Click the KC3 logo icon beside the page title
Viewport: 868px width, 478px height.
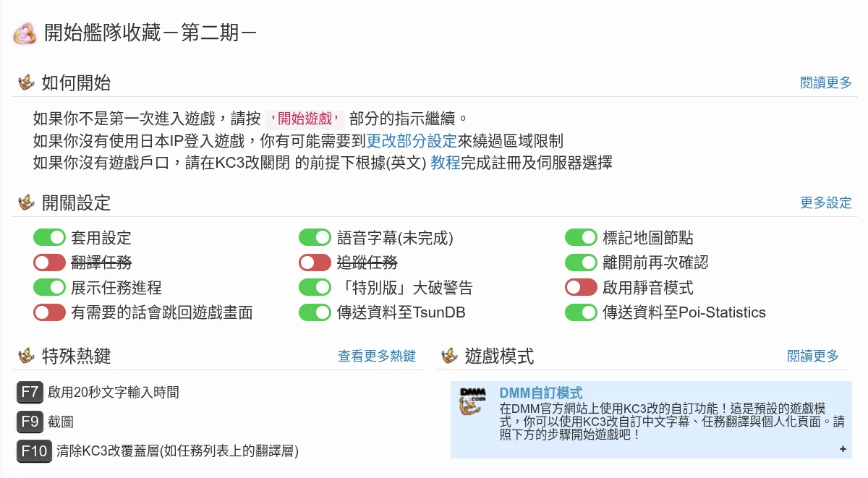coord(25,33)
